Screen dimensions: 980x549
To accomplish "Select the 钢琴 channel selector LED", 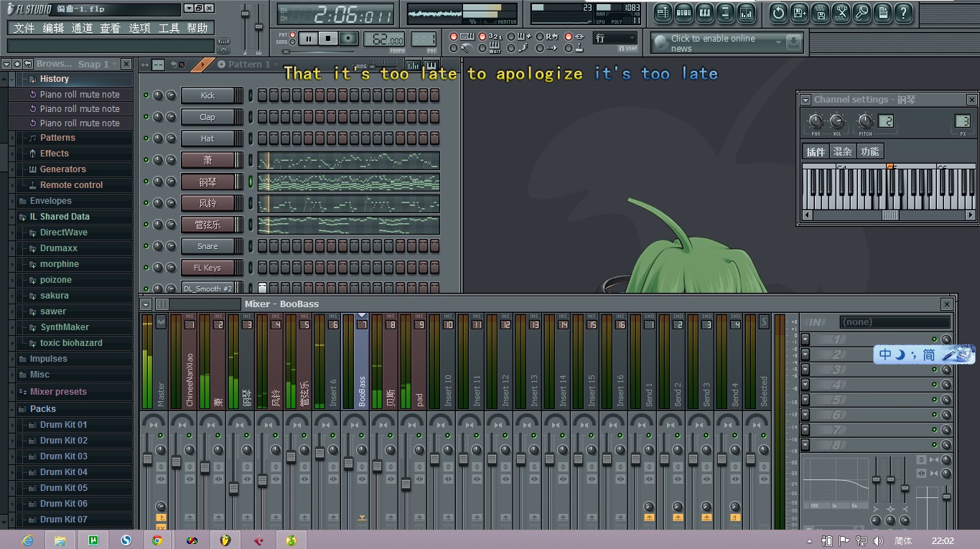I will (x=251, y=182).
